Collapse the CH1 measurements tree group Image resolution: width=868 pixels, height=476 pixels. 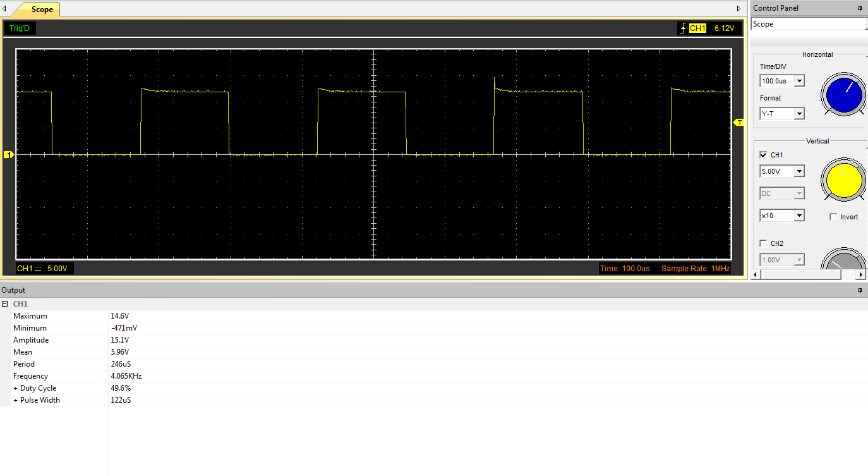pos(5,304)
